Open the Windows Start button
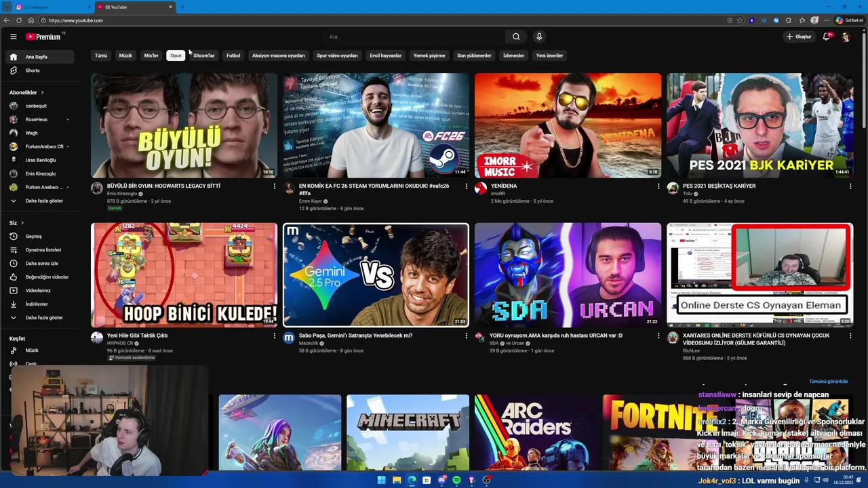 pos(381,481)
